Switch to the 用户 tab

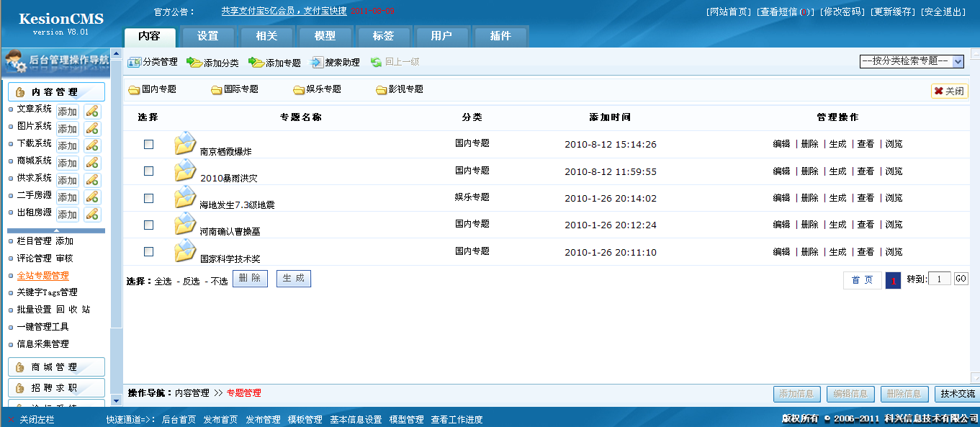tap(441, 36)
